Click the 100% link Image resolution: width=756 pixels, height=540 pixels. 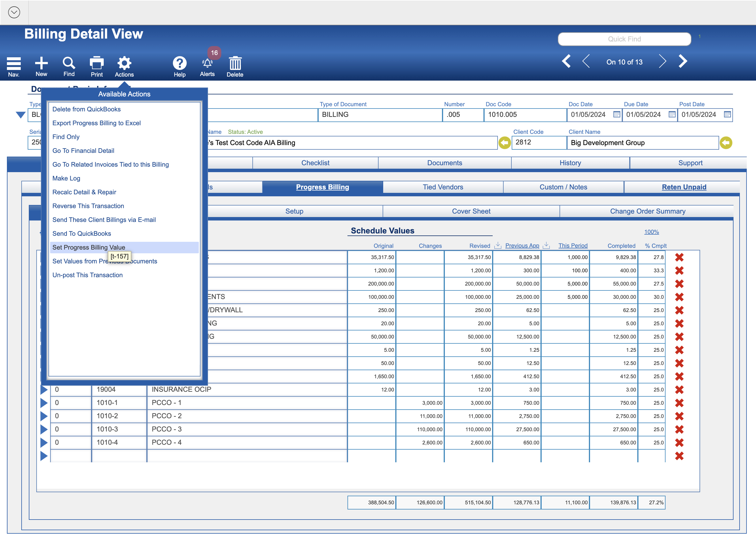tap(651, 232)
